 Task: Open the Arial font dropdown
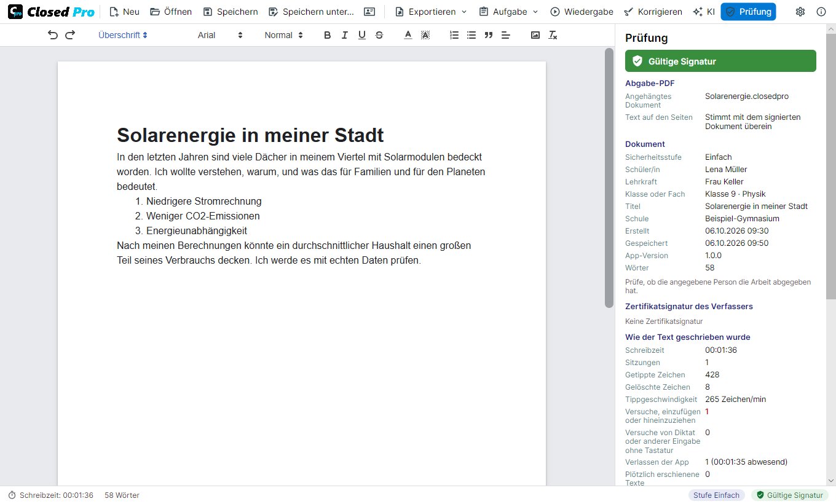coord(220,35)
